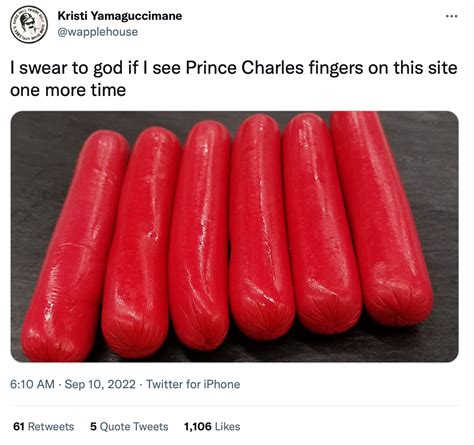
Task: Show the 5 Quote Tweets
Action: point(129,426)
